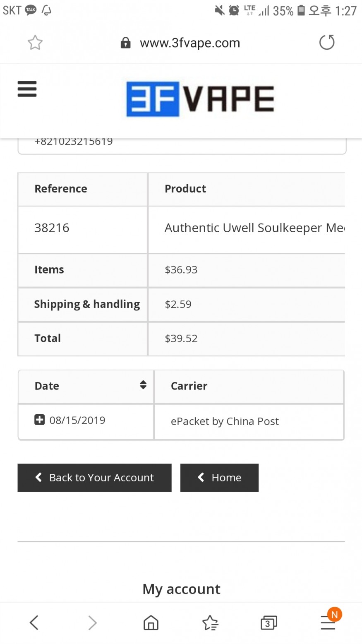
Task: Bookmark page with the star icon
Action: (x=35, y=43)
